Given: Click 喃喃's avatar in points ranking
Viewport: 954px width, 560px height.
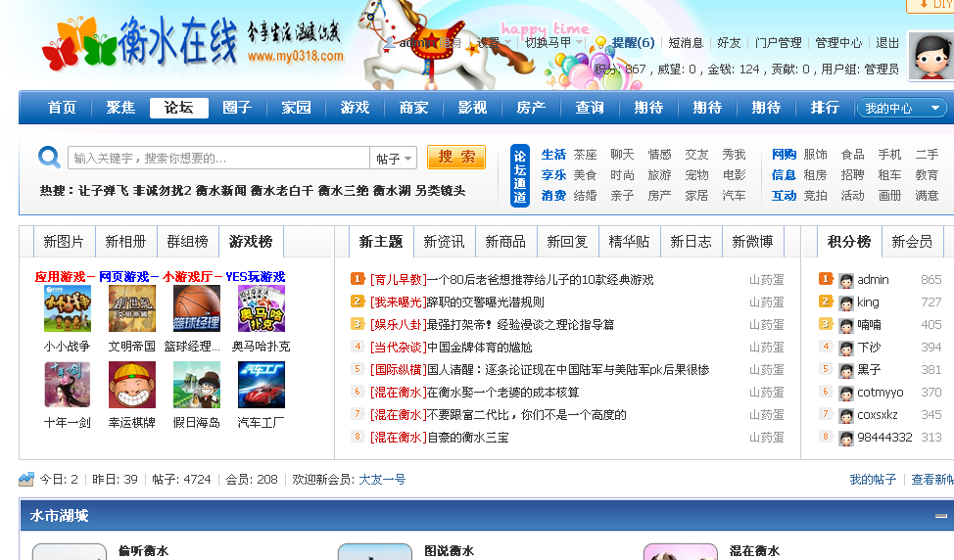Looking at the screenshot, I should click(x=845, y=325).
